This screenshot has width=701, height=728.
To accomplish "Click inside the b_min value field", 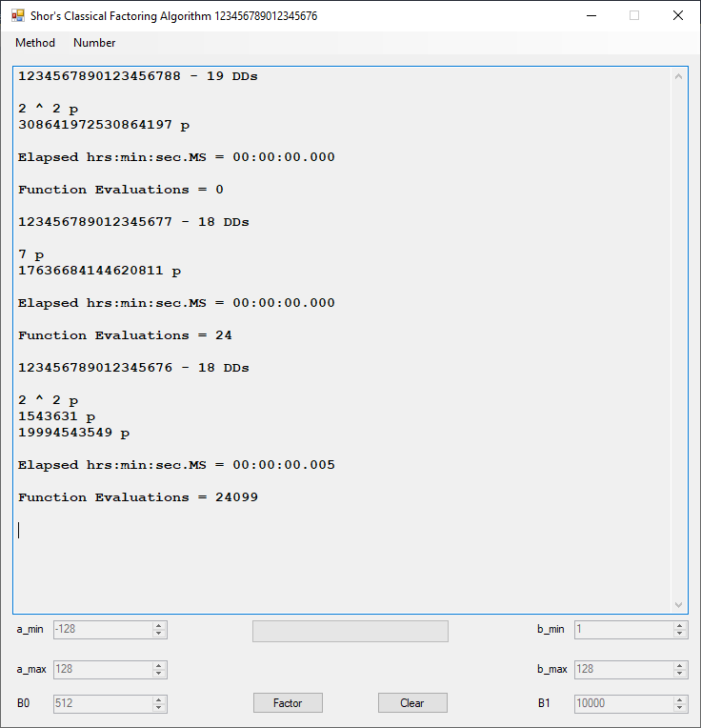I will click(623, 630).
